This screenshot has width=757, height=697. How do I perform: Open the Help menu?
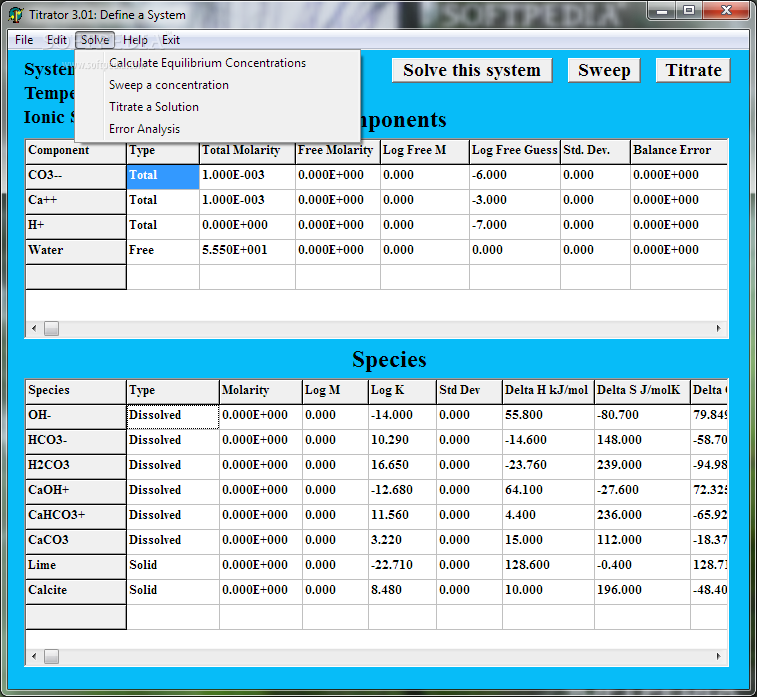135,40
